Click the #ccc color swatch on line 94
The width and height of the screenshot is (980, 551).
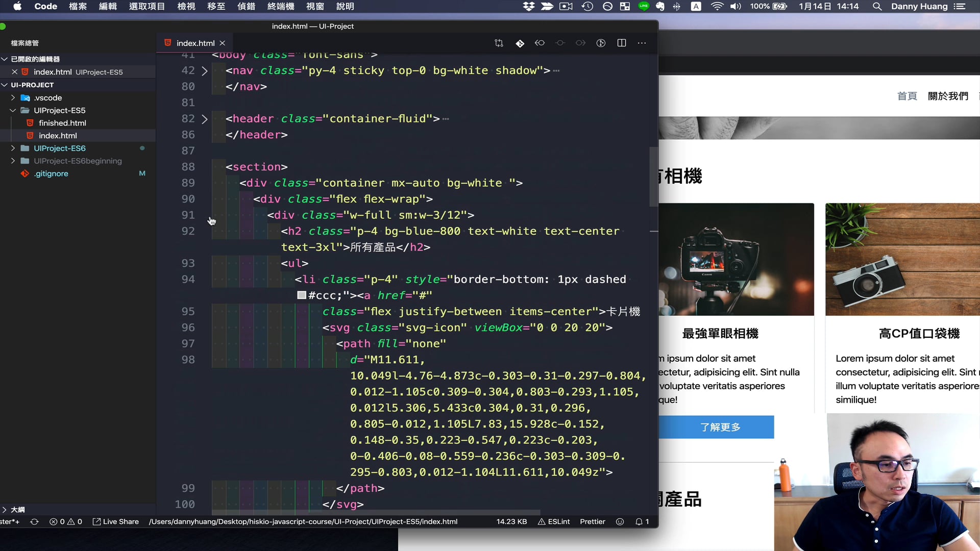click(x=302, y=295)
